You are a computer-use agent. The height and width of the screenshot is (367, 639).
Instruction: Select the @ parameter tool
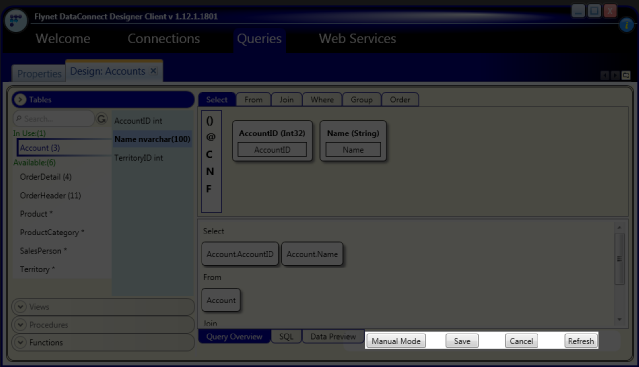pyautogui.click(x=210, y=137)
